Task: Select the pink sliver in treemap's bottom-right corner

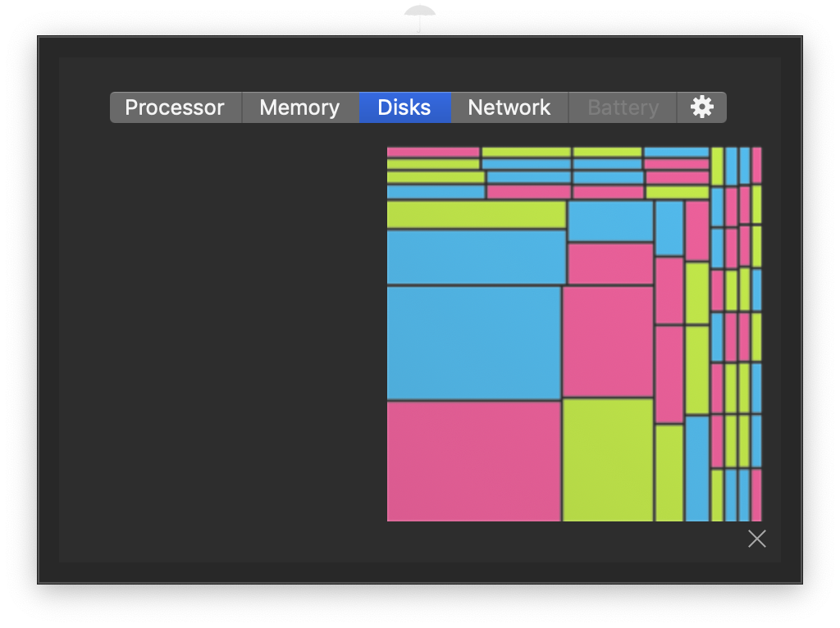Action: [x=756, y=495]
